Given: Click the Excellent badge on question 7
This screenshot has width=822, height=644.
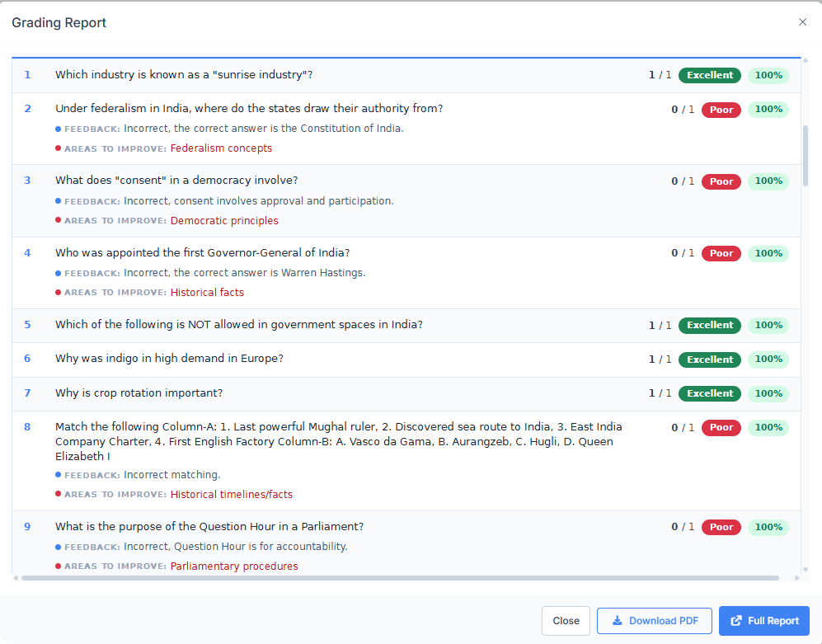Looking at the screenshot, I should pyautogui.click(x=710, y=394).
